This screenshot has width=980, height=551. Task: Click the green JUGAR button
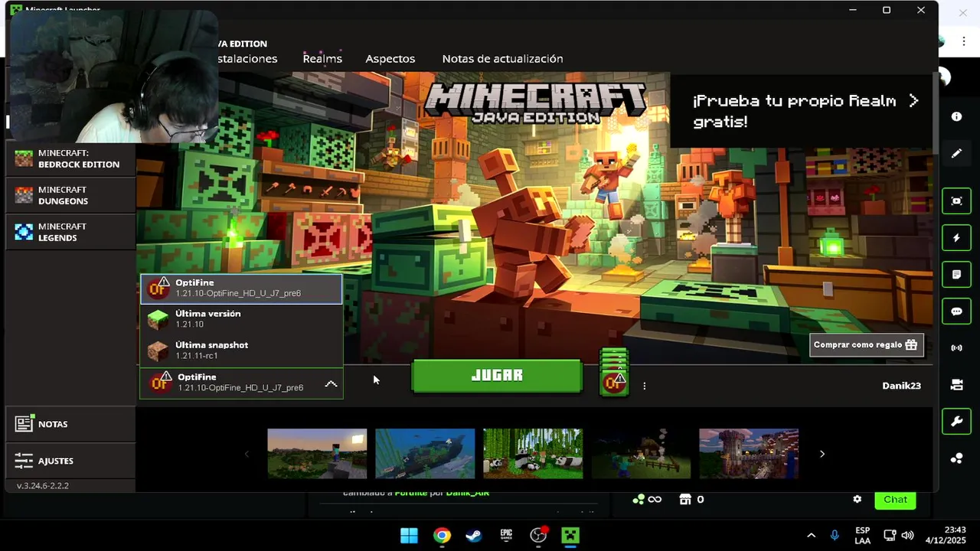[x=497, y=376]
